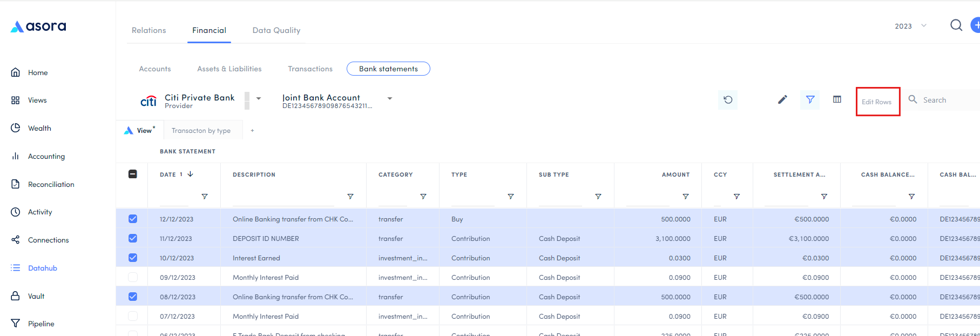Expand the Joint Bank Account dropdown
The width and height of the screenshot is (980, 336).
click(390, 98)
